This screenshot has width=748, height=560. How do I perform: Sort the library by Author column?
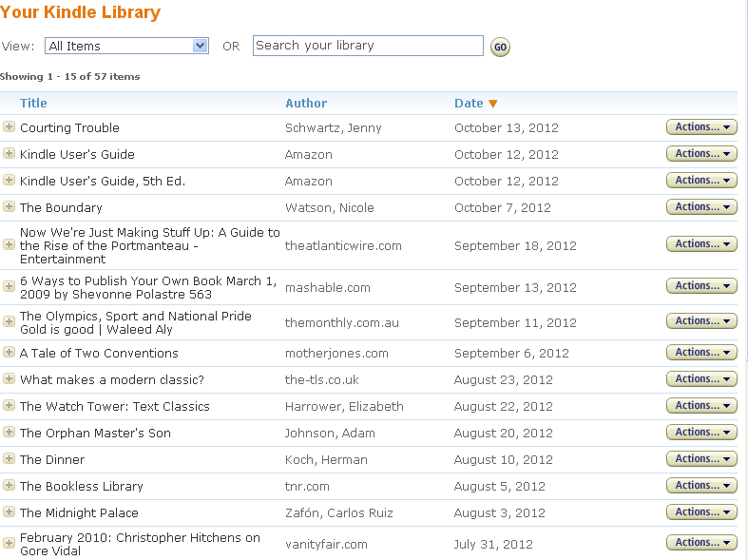[306, 103]
